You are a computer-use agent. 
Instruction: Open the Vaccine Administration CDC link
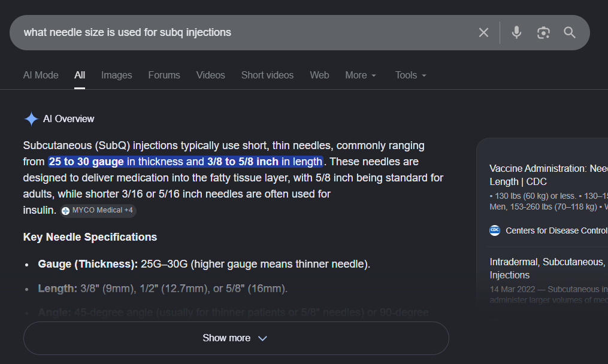point(548,175)
